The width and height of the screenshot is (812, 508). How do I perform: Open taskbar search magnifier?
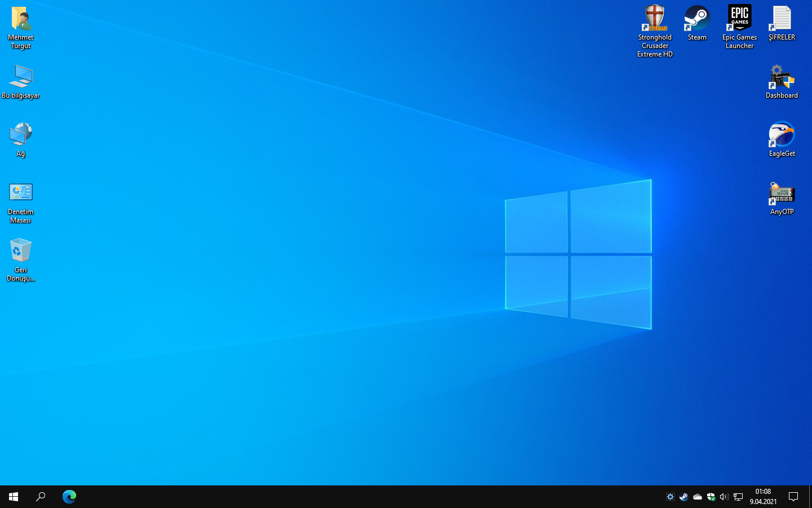tap(41, 497)
